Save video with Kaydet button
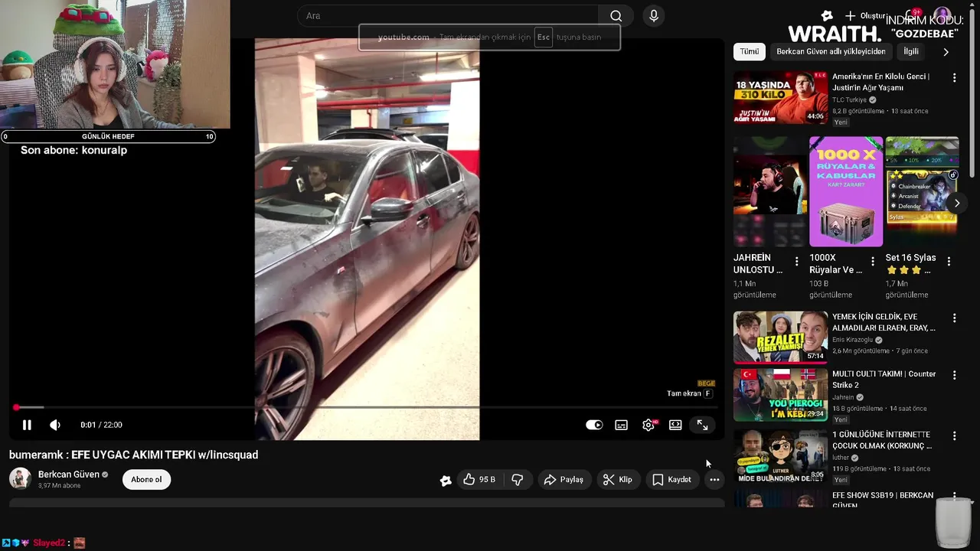Image resolution: width=980 pixels, height=551 pixels. [671, 480]
